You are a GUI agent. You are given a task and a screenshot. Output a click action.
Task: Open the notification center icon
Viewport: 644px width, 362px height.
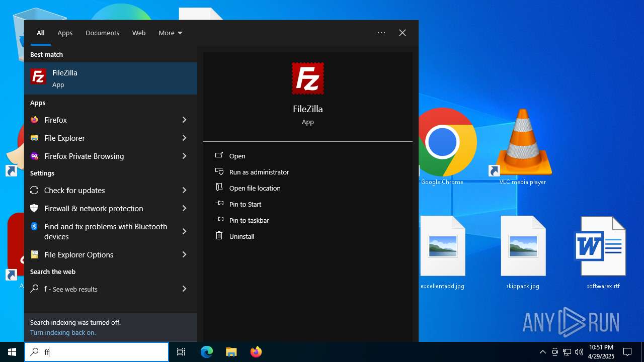627,352
